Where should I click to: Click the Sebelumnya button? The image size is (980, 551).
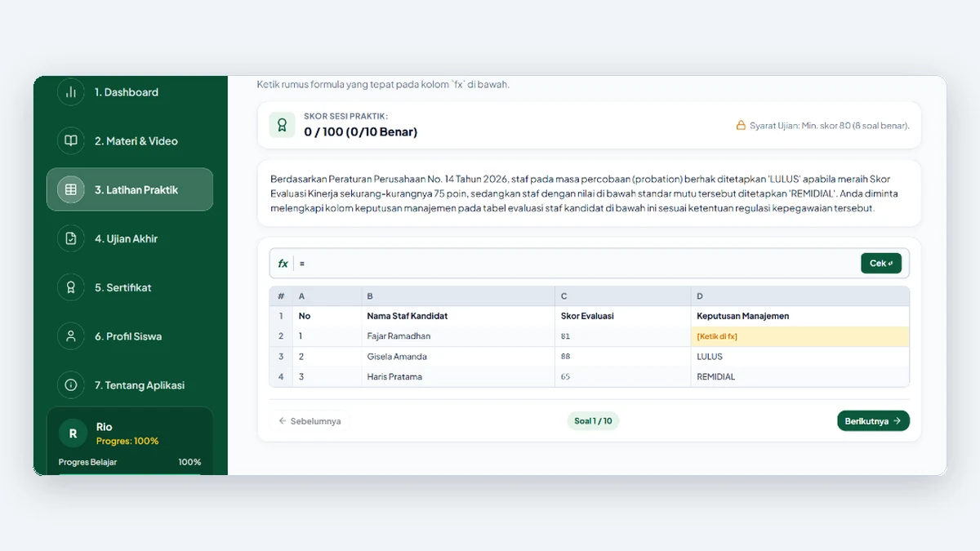pos(310,421)
